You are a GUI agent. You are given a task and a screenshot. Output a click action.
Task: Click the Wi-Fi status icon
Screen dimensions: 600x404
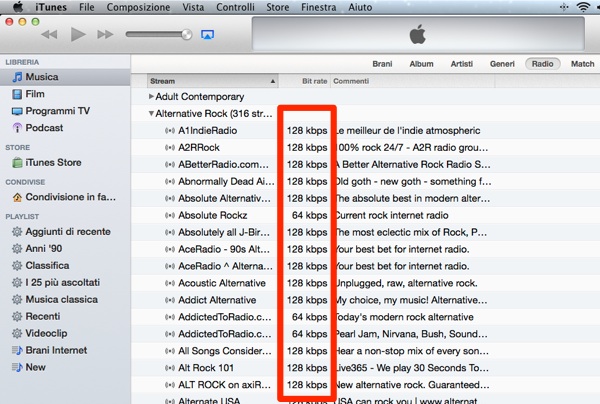[584, 7]
